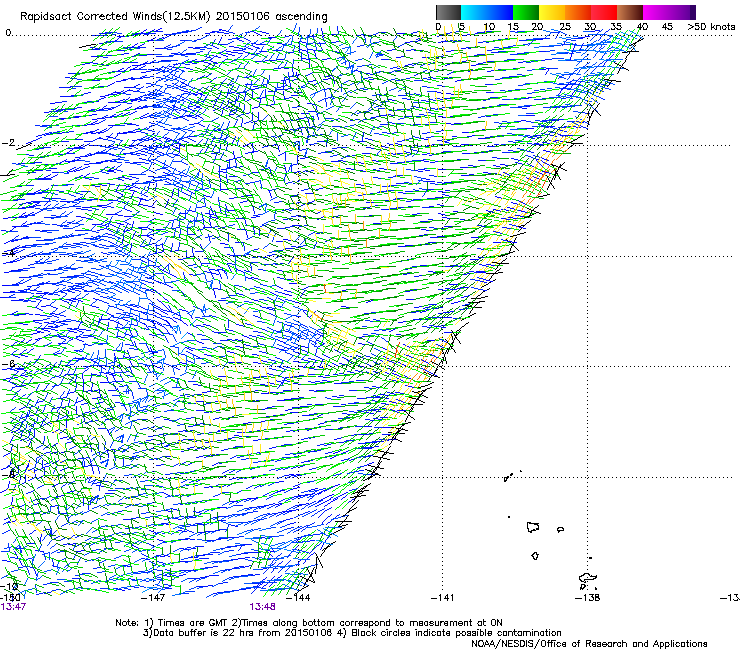Click the green 15-20 knots color swatch
Viewport: 740px width, 650px height.
[x=526, y=12]
